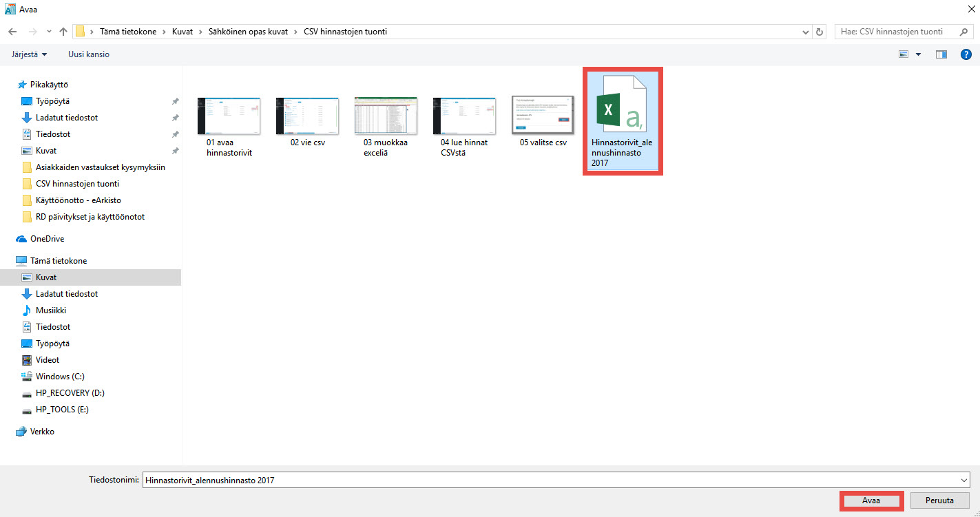Click Kuvat in the address path
Screen dimensions: 980x517
click(183, 32)
